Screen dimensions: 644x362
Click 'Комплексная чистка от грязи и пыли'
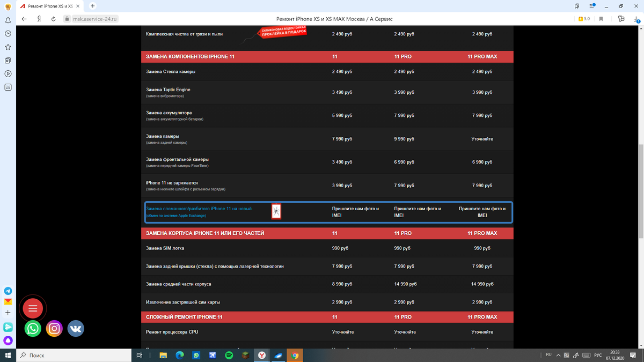coord(184,34)
